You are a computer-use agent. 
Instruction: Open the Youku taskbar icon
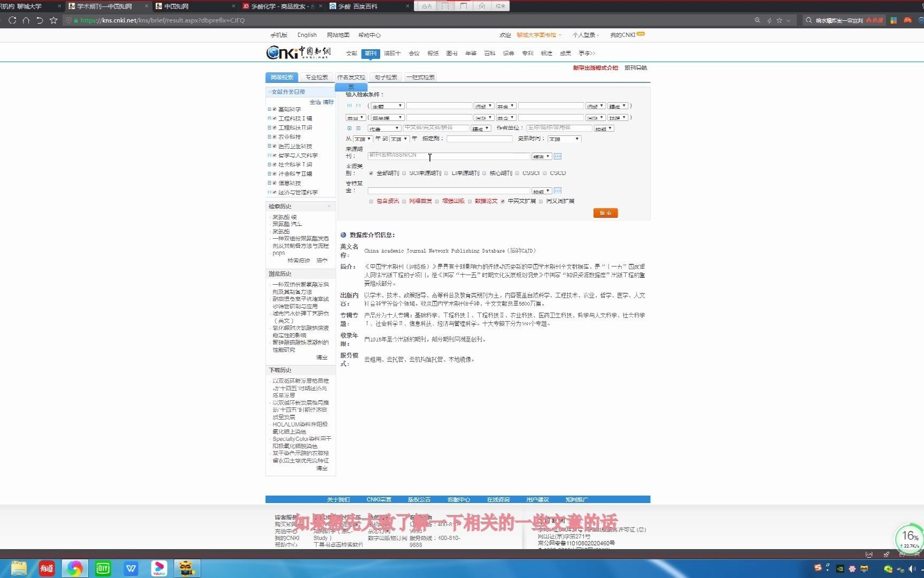(159, 568)
